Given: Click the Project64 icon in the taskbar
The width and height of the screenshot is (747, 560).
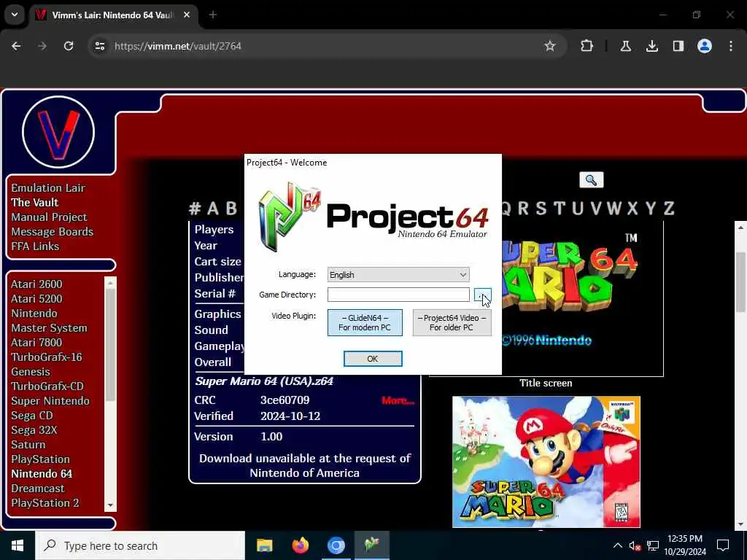Looking at the screenshot, I should click(371, 545).
